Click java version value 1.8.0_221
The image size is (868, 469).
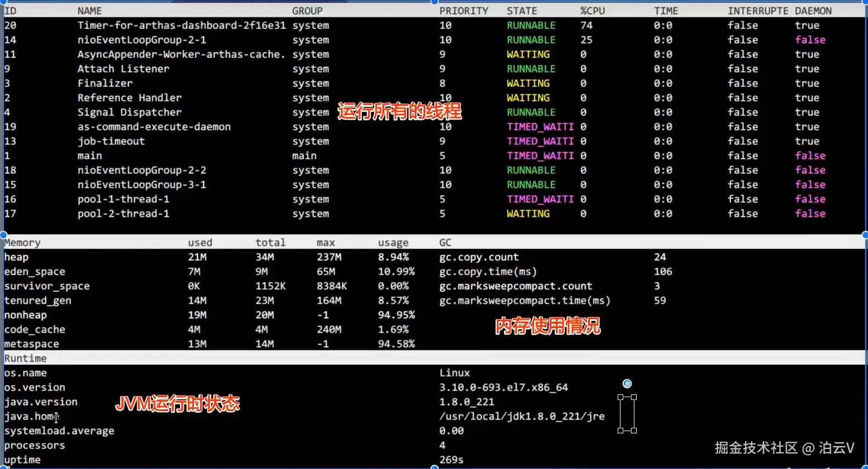(x=467, y=402)
